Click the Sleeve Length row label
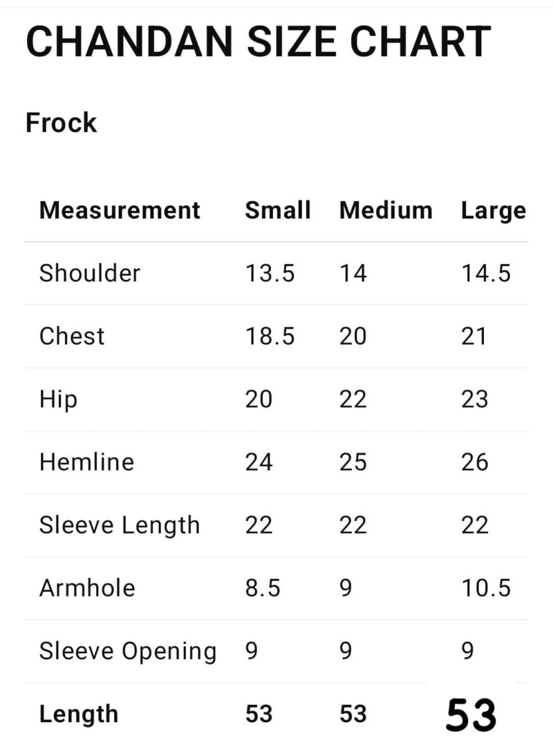553x756 pixels. 120,525
